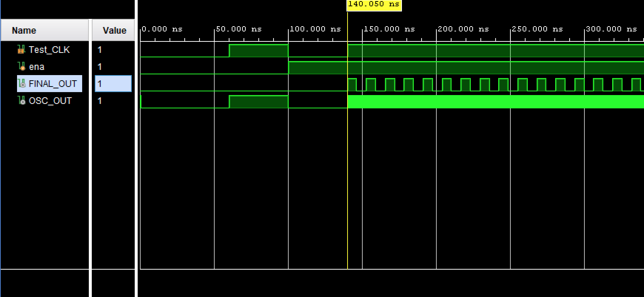Click the 50.000 ns ruler label

(239, 29)
